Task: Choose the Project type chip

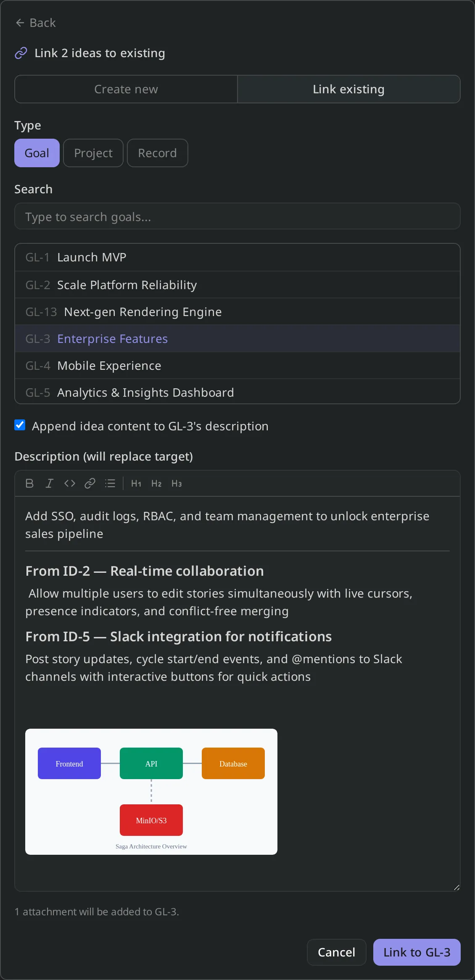Action: 93,153
